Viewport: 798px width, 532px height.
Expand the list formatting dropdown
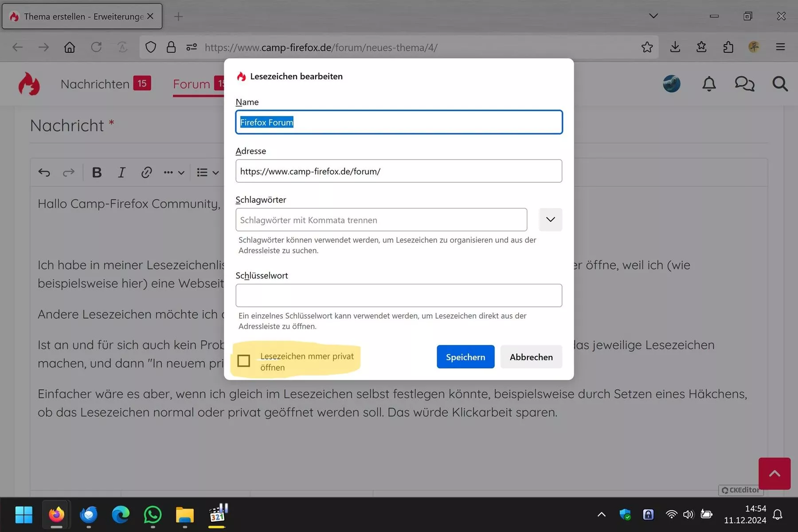point(208,172)
